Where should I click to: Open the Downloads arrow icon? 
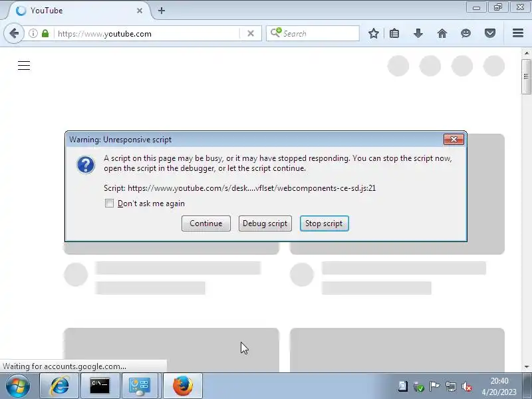(x=418, y=33)
